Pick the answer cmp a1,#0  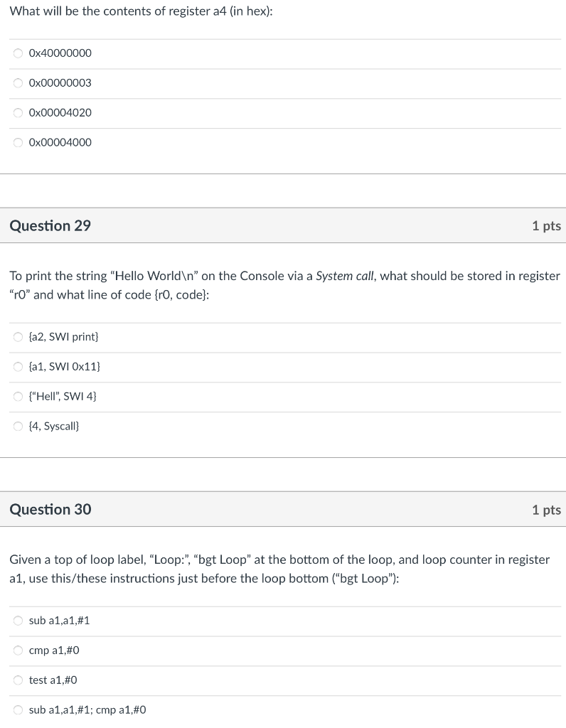click(x=18, y=651)
